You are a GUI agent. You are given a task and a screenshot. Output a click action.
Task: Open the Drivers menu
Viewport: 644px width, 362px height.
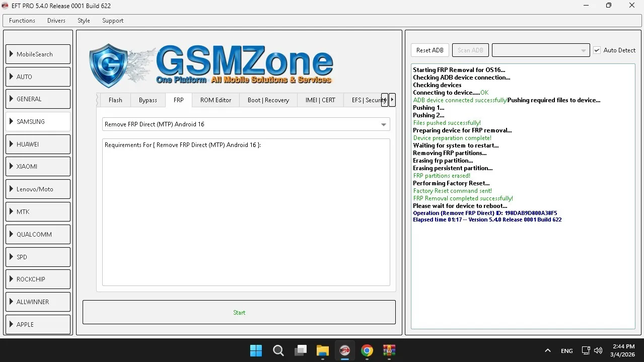click(x=56, y=21)
